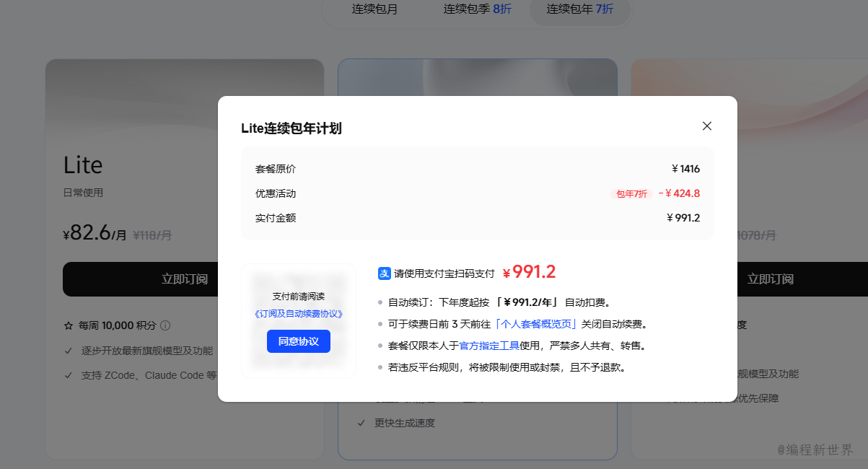Click the info icon next to 每周 10,000 积分
Screen dimensions: 868x469
coord(165,325)
